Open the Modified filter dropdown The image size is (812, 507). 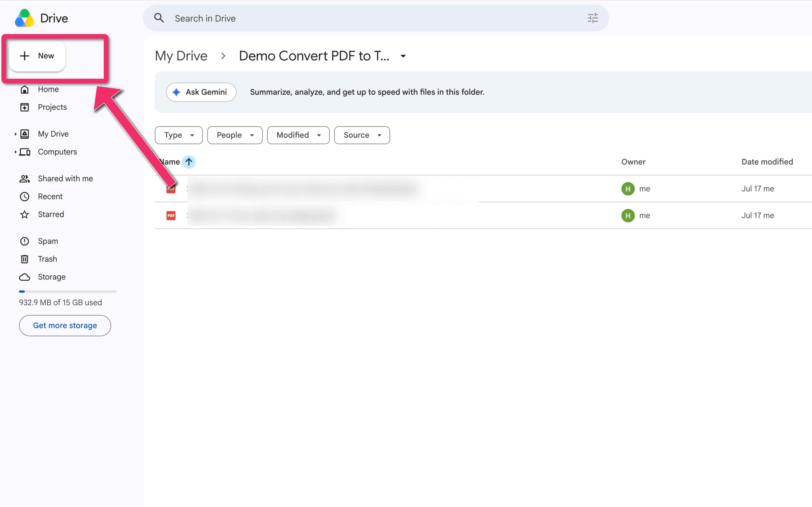click(298, 135)
